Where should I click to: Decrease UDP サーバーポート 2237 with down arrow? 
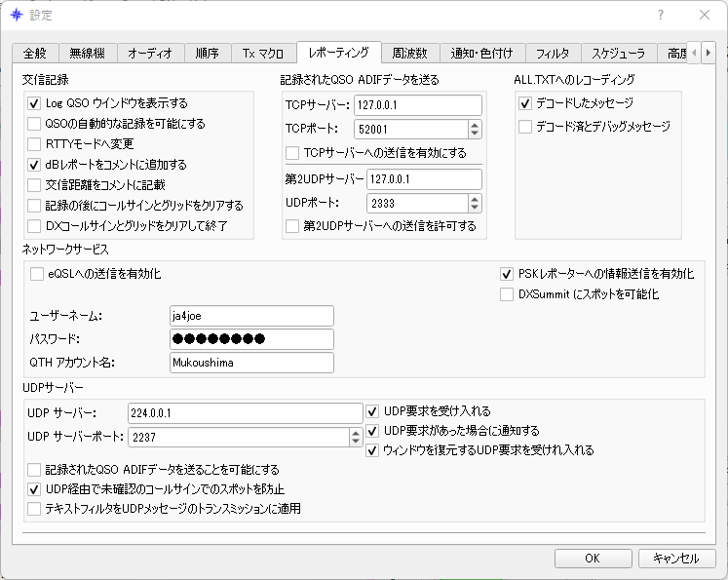356,442
